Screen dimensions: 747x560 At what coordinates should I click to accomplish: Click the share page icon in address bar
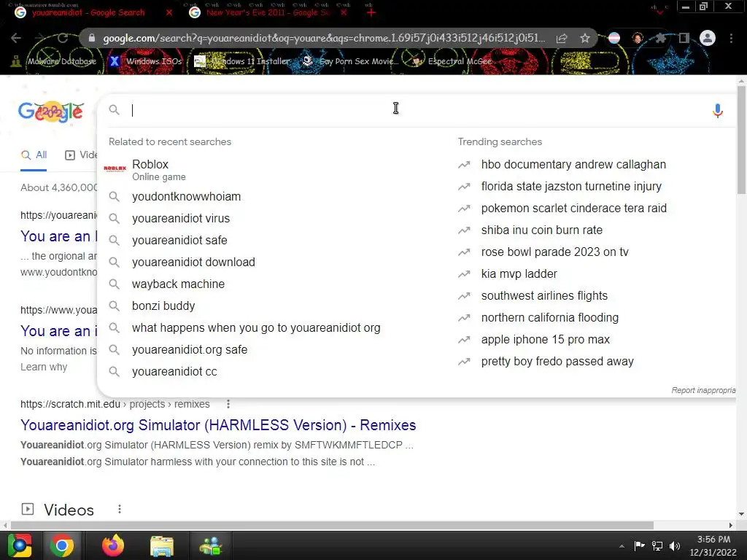562,38
